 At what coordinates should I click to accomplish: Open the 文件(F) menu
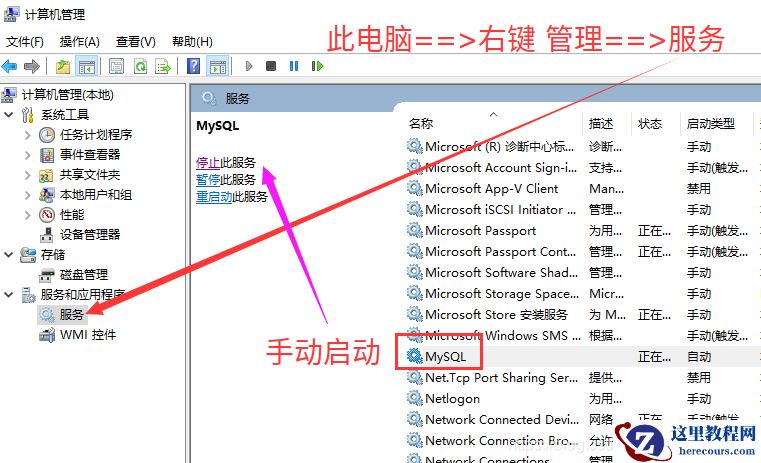25,42
